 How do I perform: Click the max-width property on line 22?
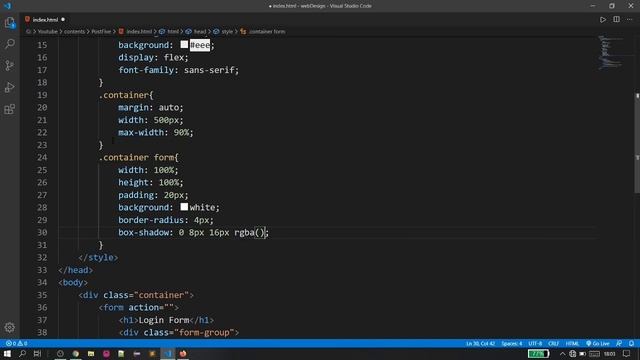point(141,133)
